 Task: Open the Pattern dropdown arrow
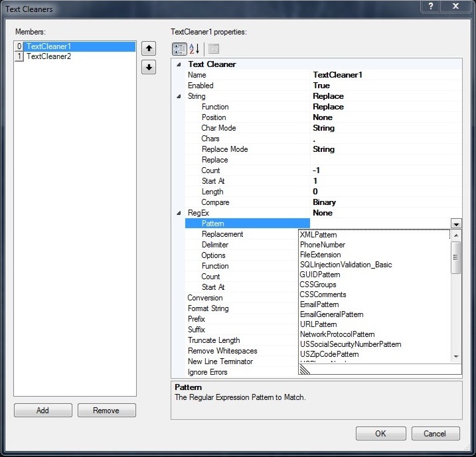(456, 224)
